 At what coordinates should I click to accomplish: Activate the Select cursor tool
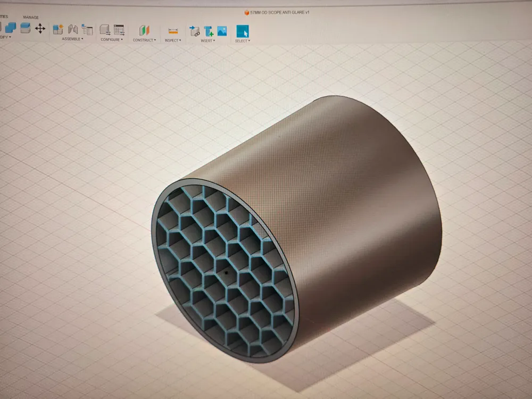coord(243,31)
